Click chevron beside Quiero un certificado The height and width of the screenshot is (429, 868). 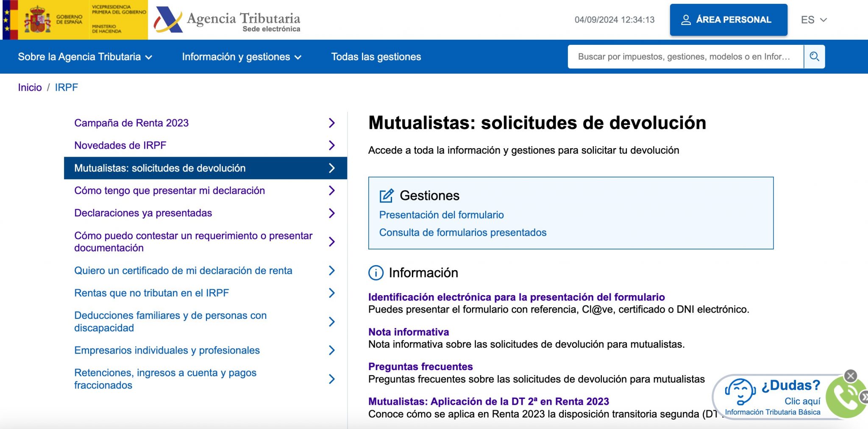click(332, 270)
